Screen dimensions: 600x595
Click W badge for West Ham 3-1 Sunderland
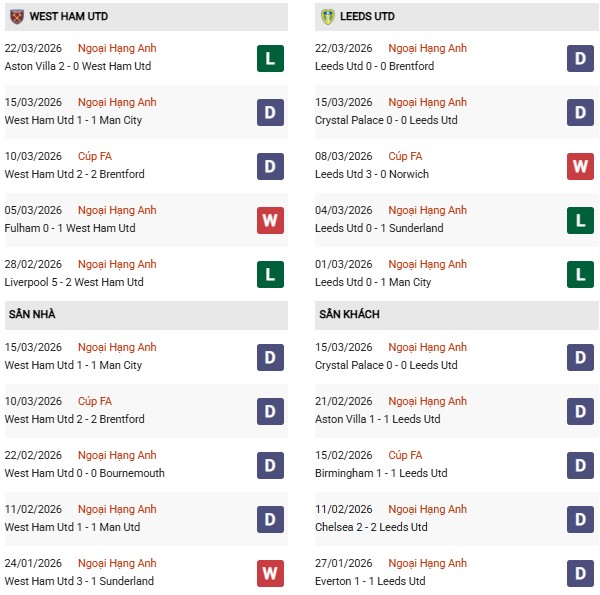click(x=270, y=574)
